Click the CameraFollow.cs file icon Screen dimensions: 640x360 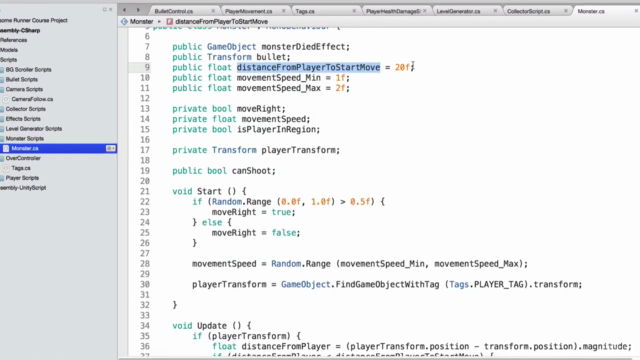[6, 99]
